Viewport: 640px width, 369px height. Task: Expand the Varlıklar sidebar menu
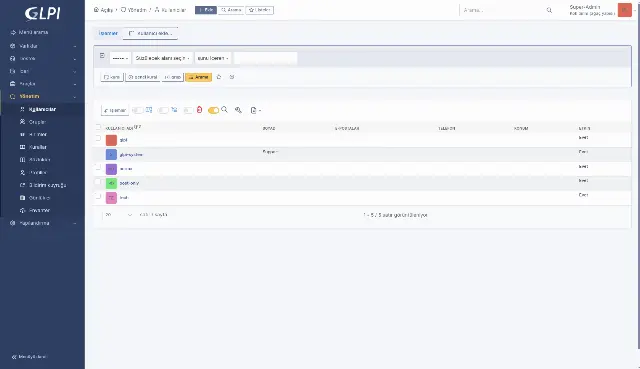pyautogui.click(x=42, y=46)
